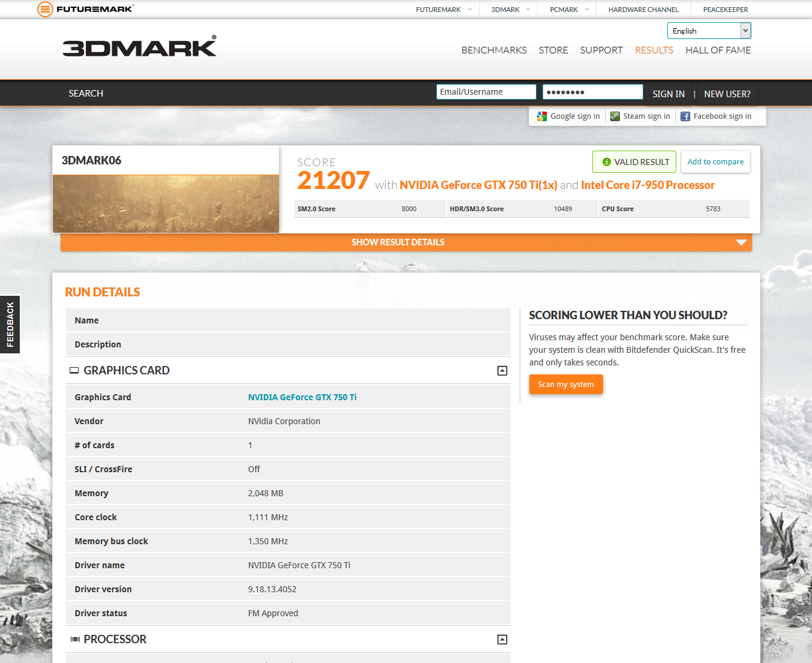
Task: Click the Google sign in icon
Action: 542,116
